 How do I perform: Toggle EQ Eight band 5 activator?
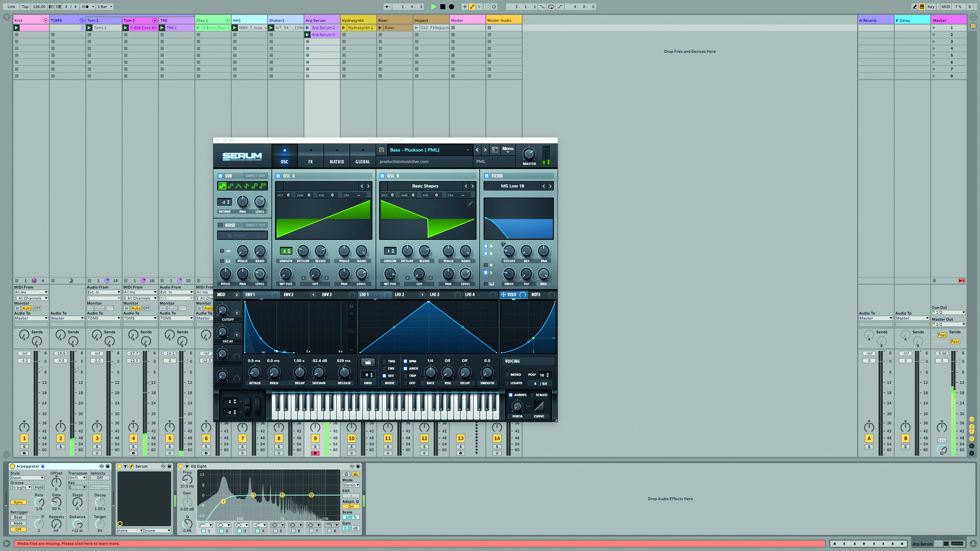[x=275, y=531]
